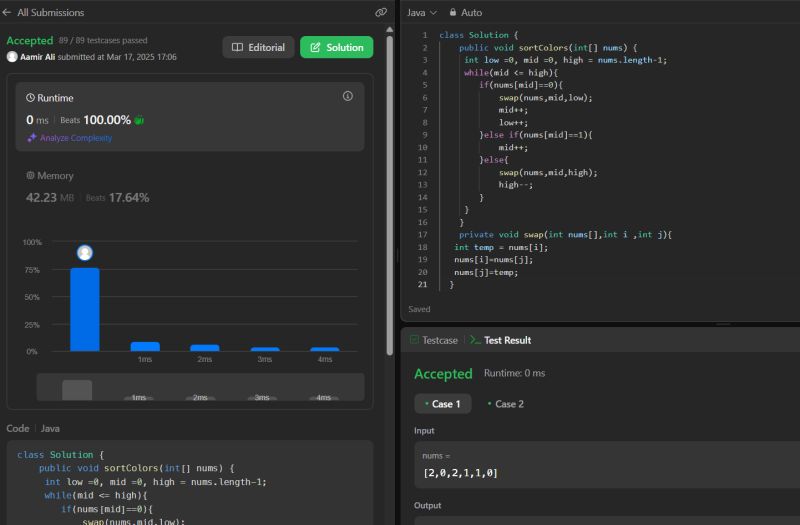The width and height of the screenshot is (800, 525).
Task: Click the back arrow beside All Submissions
Action: (8, 13)
